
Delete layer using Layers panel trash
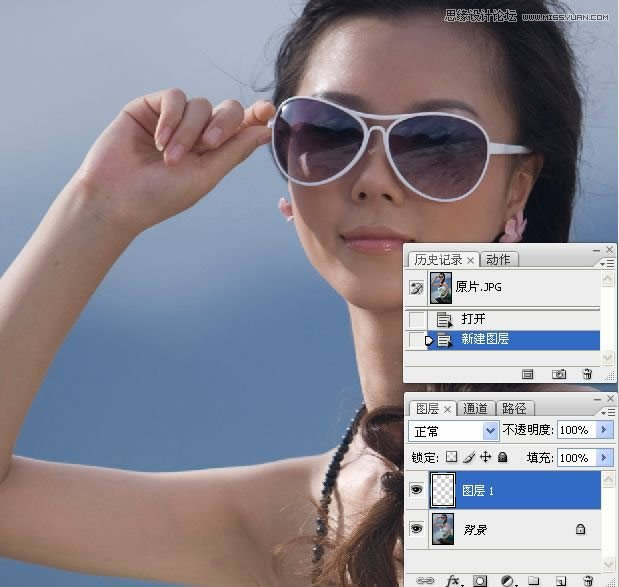[588, 579]
